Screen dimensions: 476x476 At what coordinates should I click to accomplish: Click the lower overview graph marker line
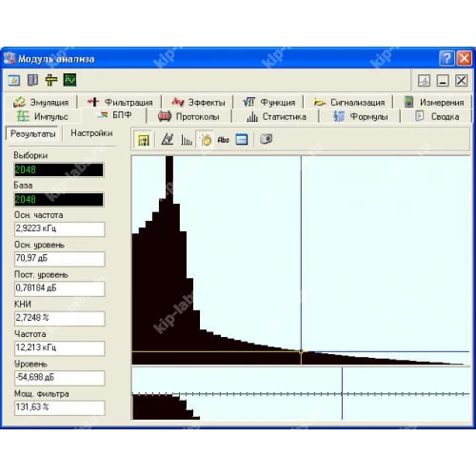[x=342, y=393]
